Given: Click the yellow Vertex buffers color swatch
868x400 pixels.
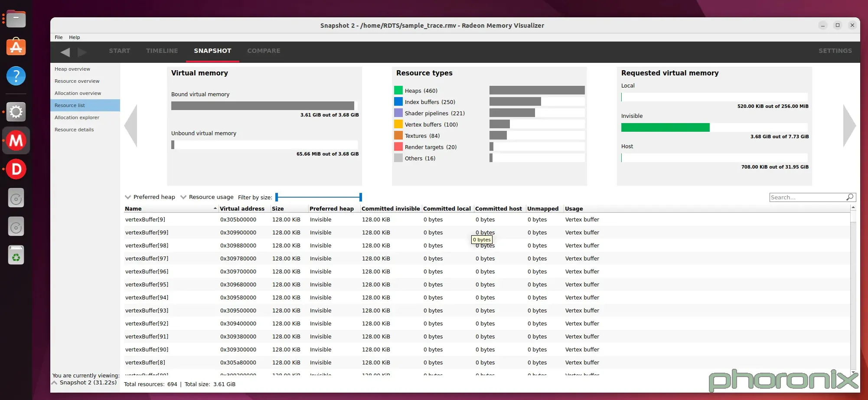Looking at the screenshot, I should [x=398, y=124].
